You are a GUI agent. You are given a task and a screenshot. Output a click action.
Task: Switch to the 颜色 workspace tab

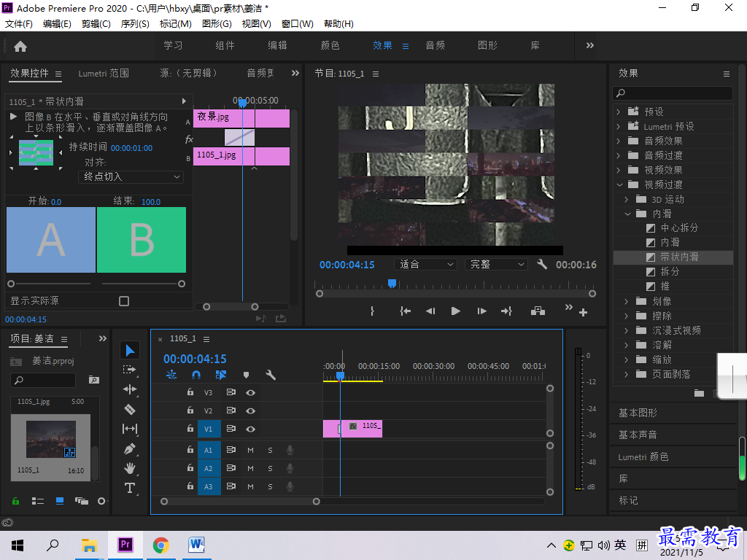point(330,45)
